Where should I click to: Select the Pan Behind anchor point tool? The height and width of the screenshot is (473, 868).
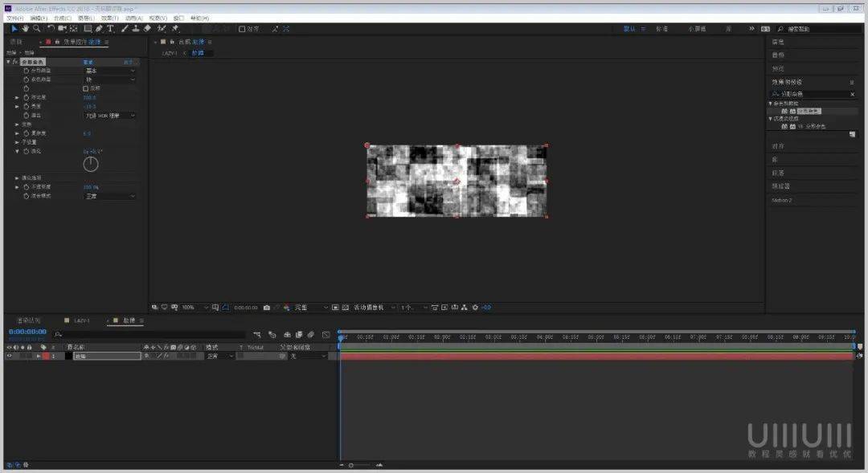(74, 29)
